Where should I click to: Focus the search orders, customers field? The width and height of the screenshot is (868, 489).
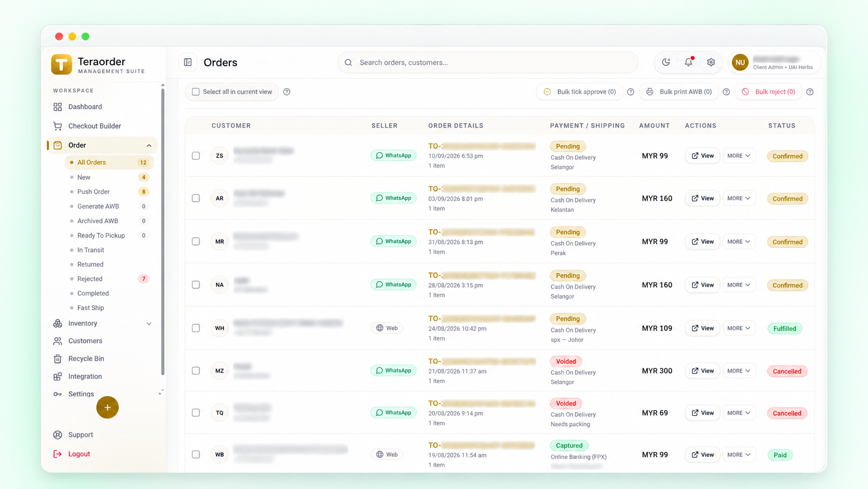(x=487, y=62)
